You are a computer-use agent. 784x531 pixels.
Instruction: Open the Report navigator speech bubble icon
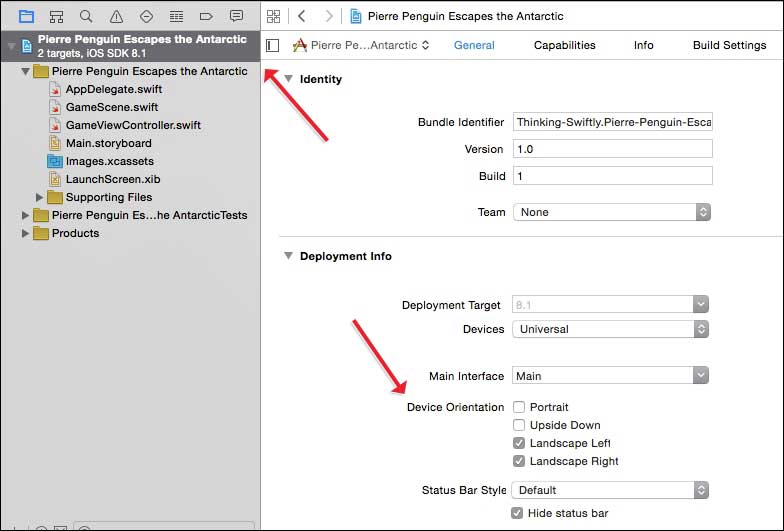[x=236, y=16]
